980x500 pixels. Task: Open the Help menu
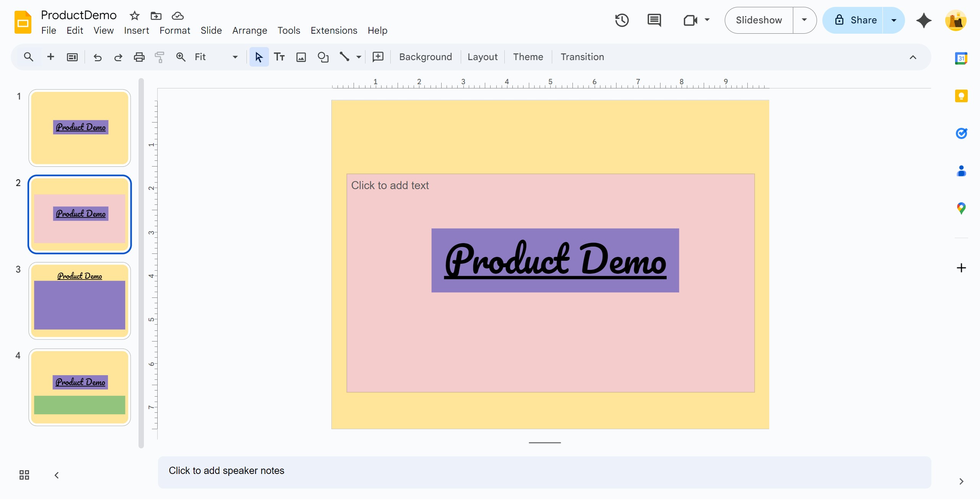pos(377,30)
